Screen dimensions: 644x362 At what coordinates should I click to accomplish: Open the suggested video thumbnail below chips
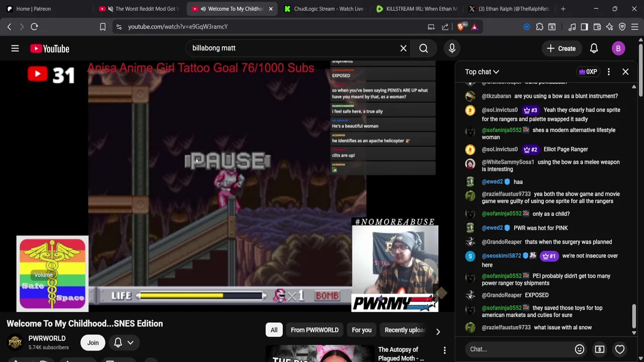[319, 353]
